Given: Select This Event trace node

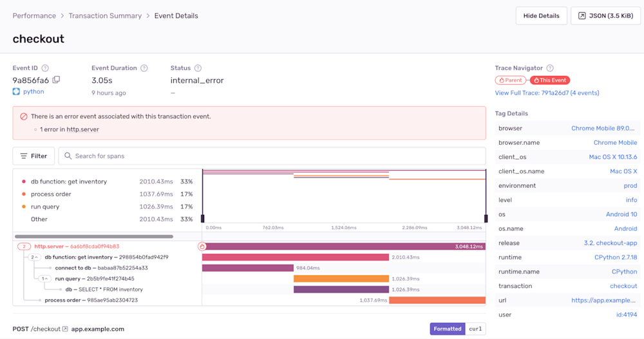Looking at the screenshot, I should point(549,80).
